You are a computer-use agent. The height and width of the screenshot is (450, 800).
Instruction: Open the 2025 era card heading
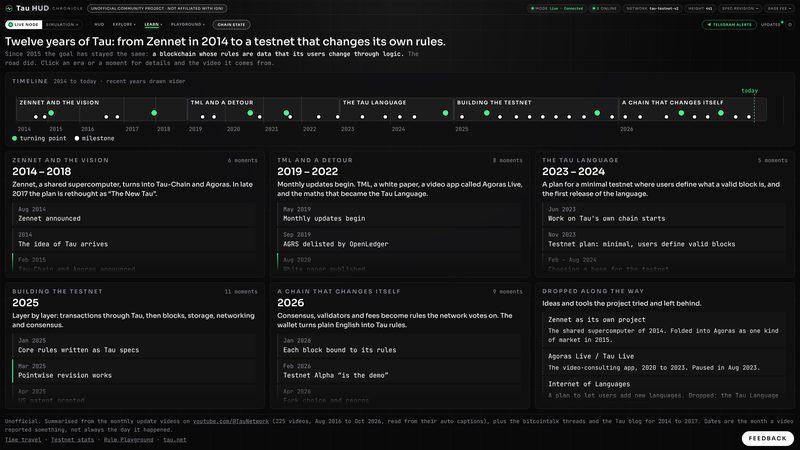click(x=26, y=303)
